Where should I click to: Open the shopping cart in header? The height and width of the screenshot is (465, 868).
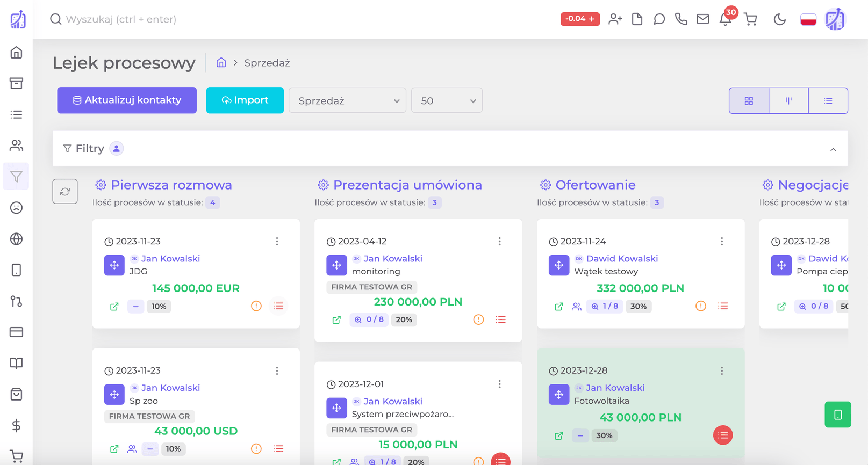pos(751,19)
